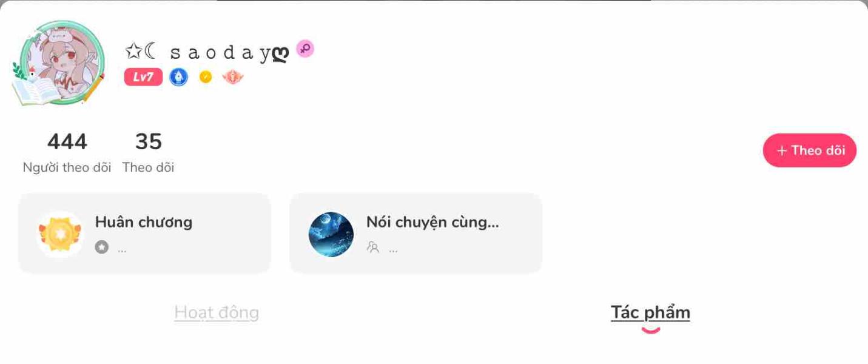Switch to the Hoạt động tab
868x364 pixels.
(217, 312)
